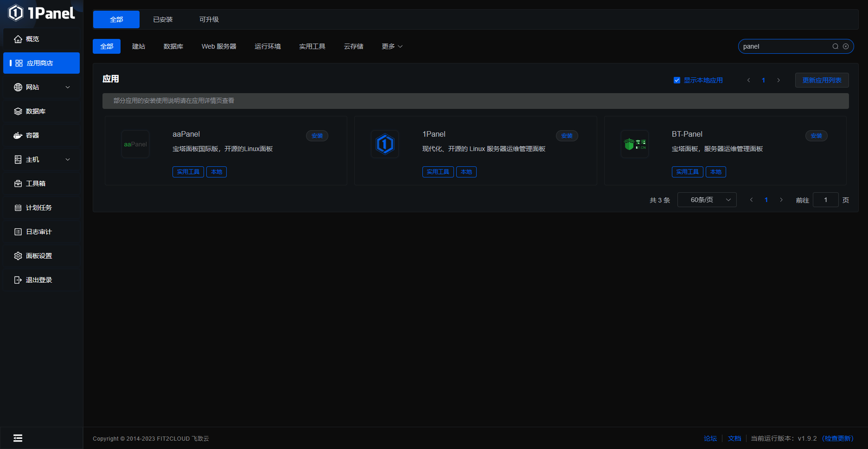This screenshot has width=868, height=449.
Task: Open 日志审计 log audit icon
Action: coord(18,232)
